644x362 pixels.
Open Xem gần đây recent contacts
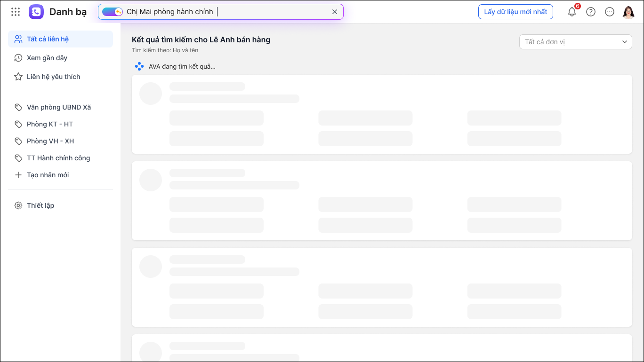[x=47, y=58]
